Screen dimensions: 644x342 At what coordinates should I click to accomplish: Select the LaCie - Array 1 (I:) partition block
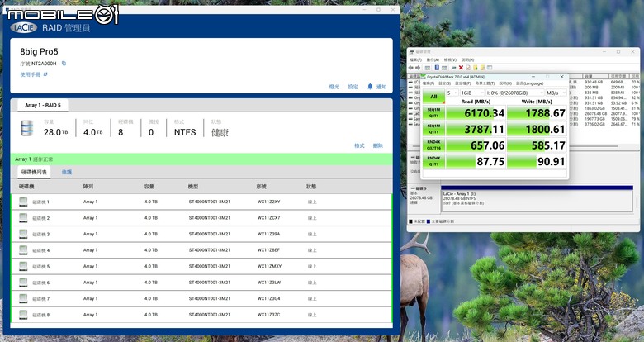537,199
